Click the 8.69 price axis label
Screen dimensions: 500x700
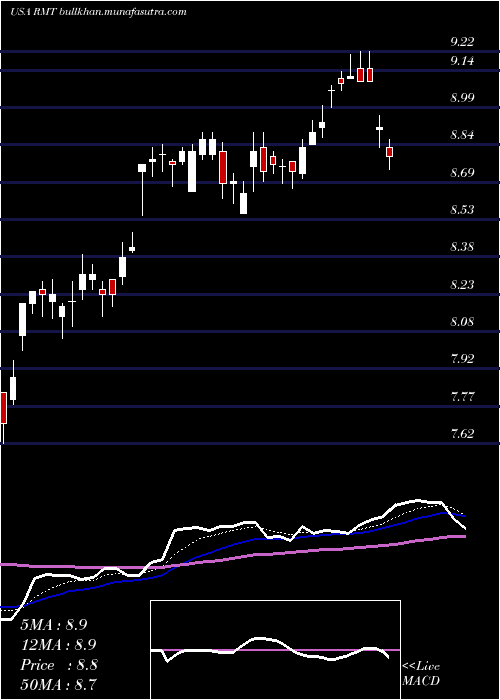point(462,173)
